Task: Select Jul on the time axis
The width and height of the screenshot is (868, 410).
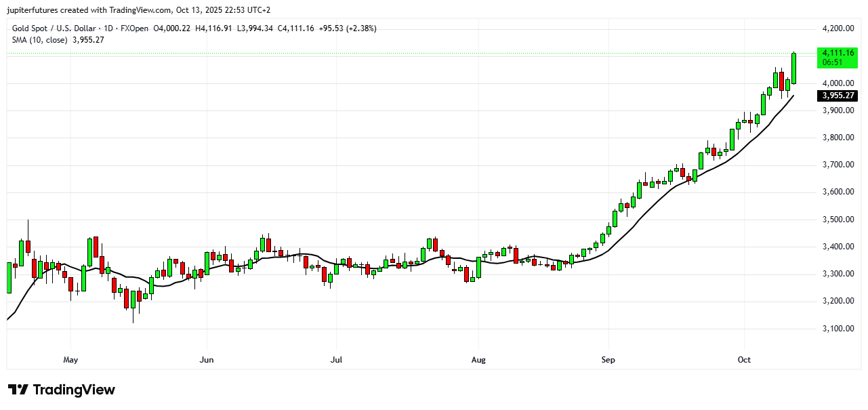Action: coord(335,359)
